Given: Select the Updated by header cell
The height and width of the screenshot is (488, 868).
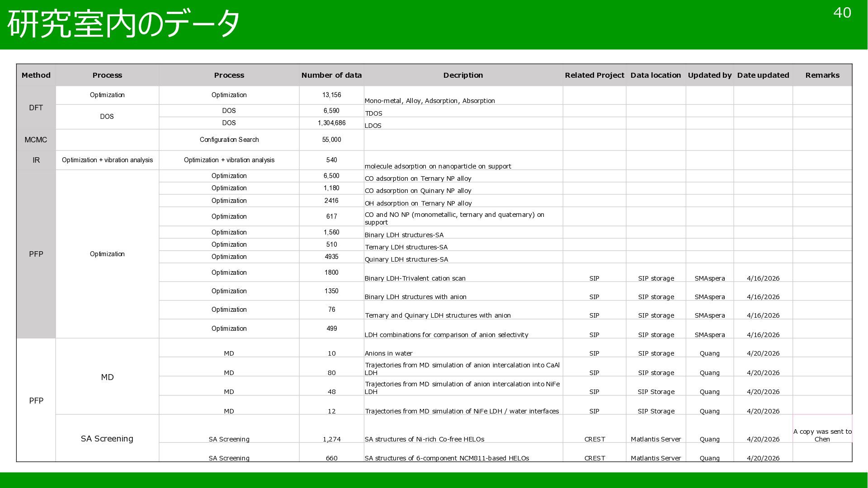Looking at the screenshot, I should click(x=709, y=75).
